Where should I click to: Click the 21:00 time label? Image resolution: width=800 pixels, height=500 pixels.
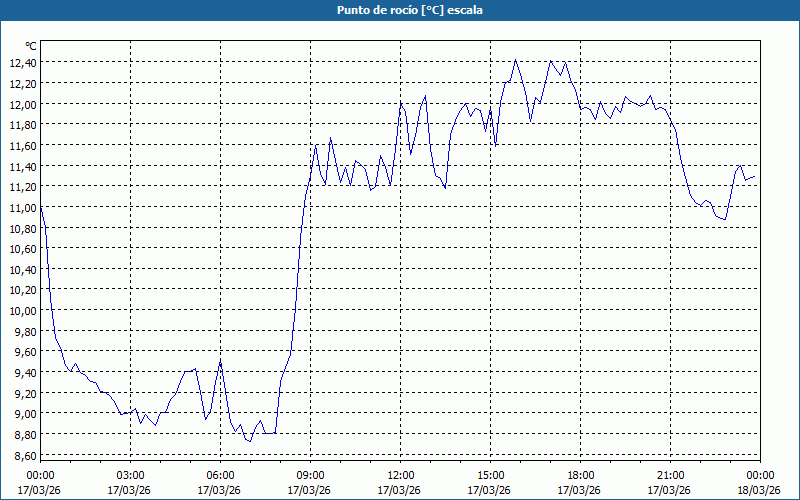670,475
